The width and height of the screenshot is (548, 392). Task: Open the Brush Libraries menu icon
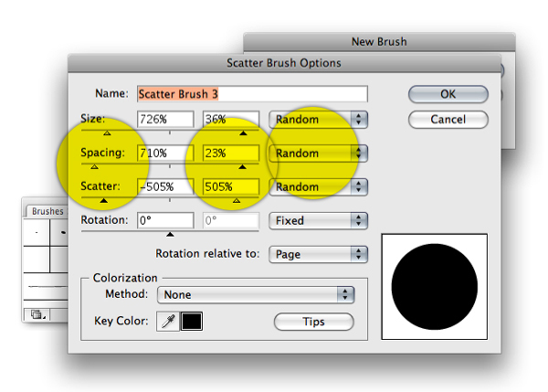point(37,314)
